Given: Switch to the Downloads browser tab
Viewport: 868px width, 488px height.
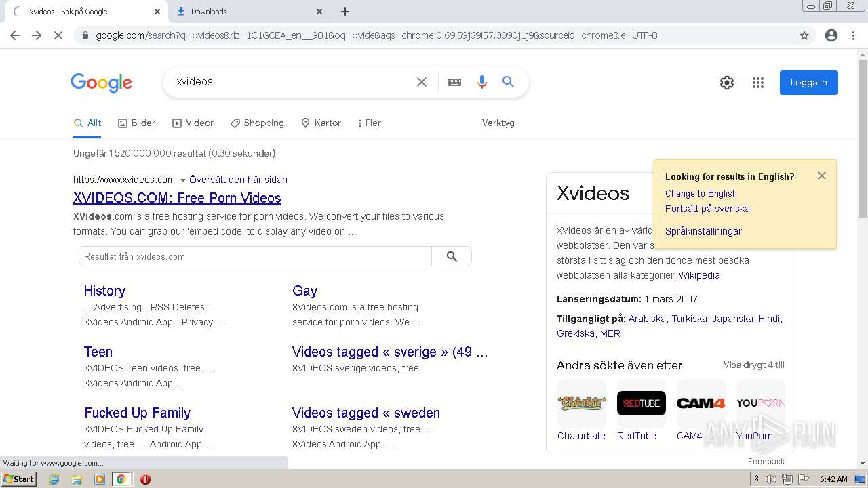Looking at the screenshot, I should coord(248,12).
